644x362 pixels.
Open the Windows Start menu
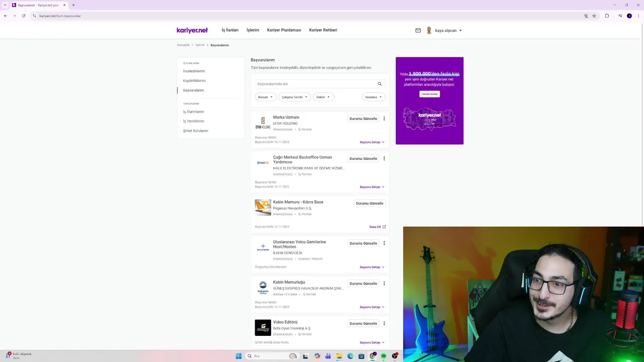[238, 356]
